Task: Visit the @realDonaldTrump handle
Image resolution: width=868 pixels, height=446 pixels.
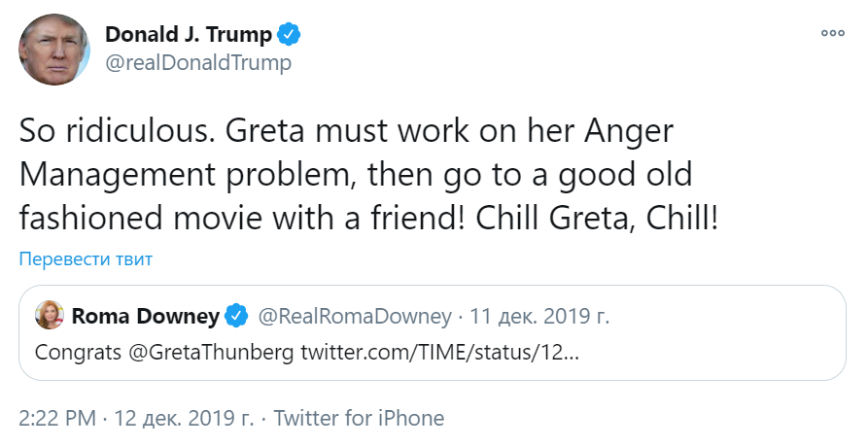Action: point(197,63)
